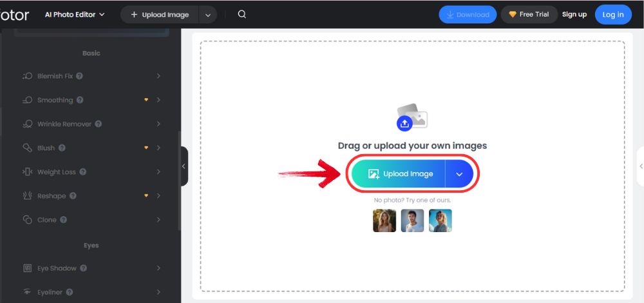644x303 pixels.
Task: Select the Eyeliner tool
Action: [50, 292]
